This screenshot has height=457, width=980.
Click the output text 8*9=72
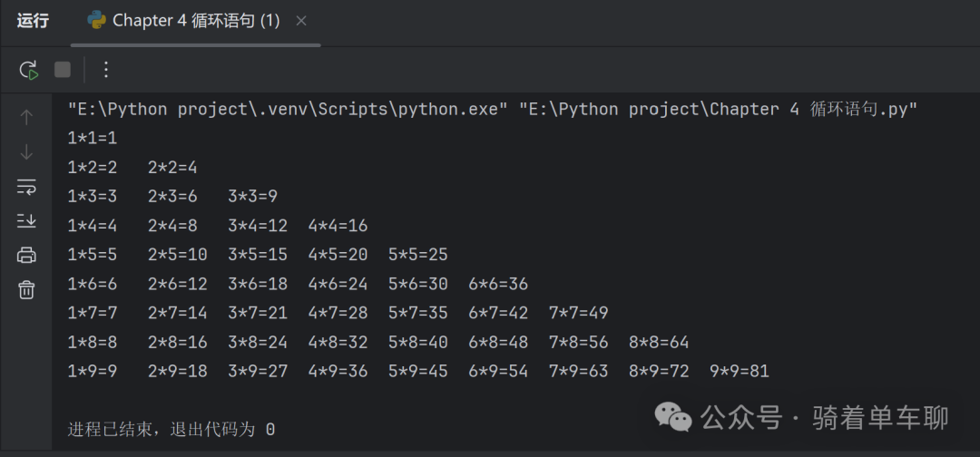click(x=659, y=372)
